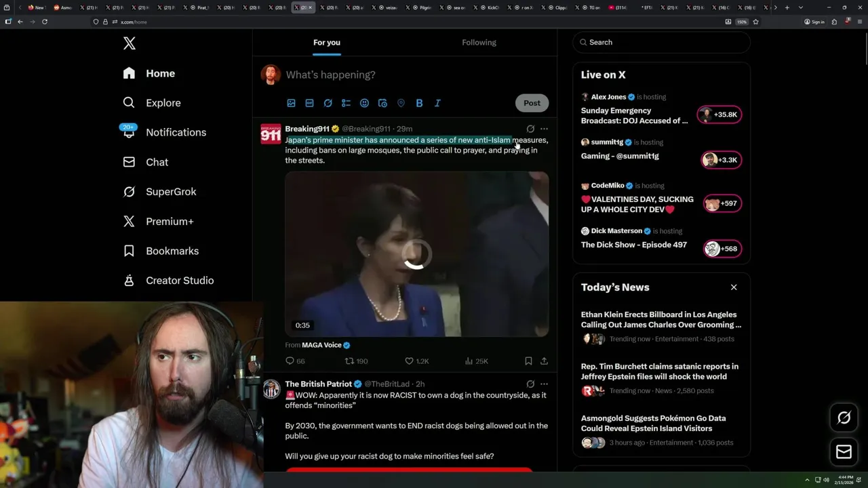Open the Explore section
The height and width of the screenshot is (488, 868).
152,103
